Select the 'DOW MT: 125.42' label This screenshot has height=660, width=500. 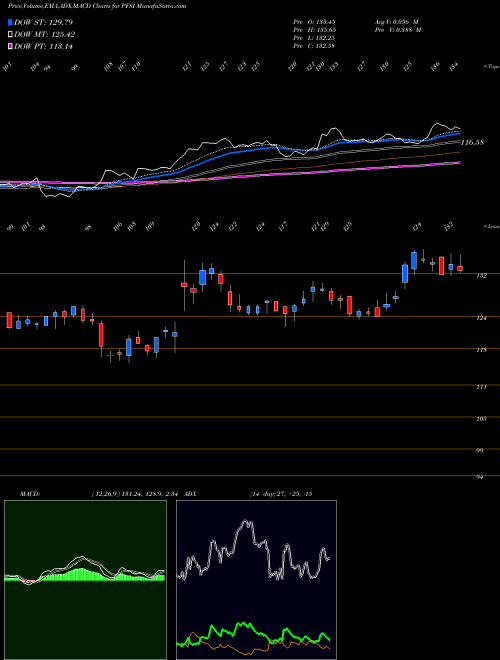point(45,35)
